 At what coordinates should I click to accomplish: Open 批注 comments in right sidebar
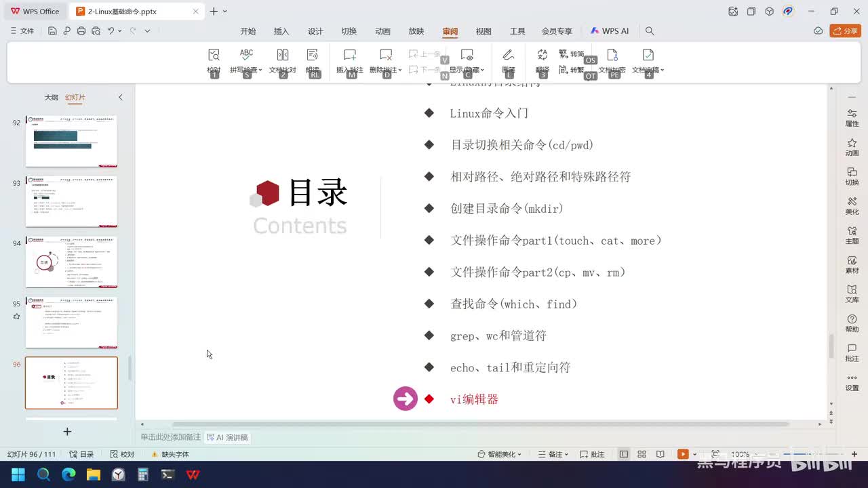(852, 352)
